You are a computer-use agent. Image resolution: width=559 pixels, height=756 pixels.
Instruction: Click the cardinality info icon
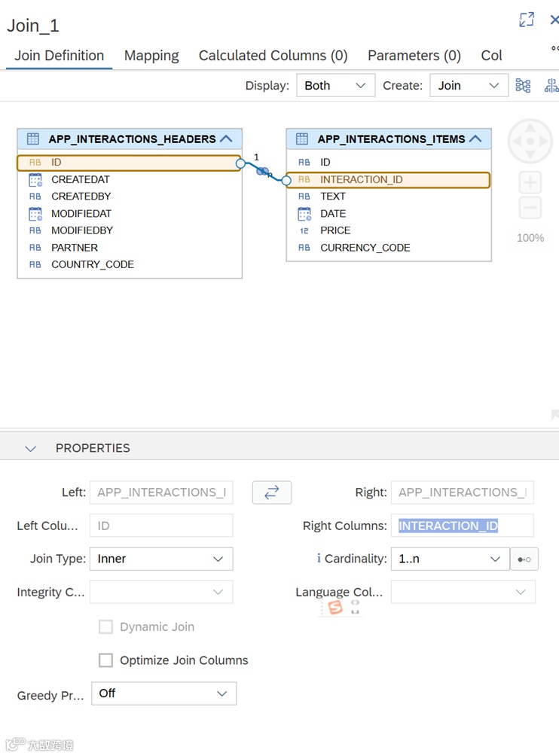[319, 559]
